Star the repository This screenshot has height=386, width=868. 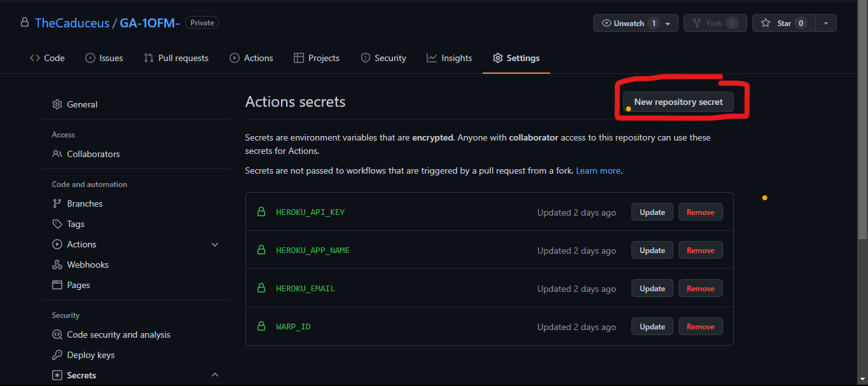[x=783, y=23]
